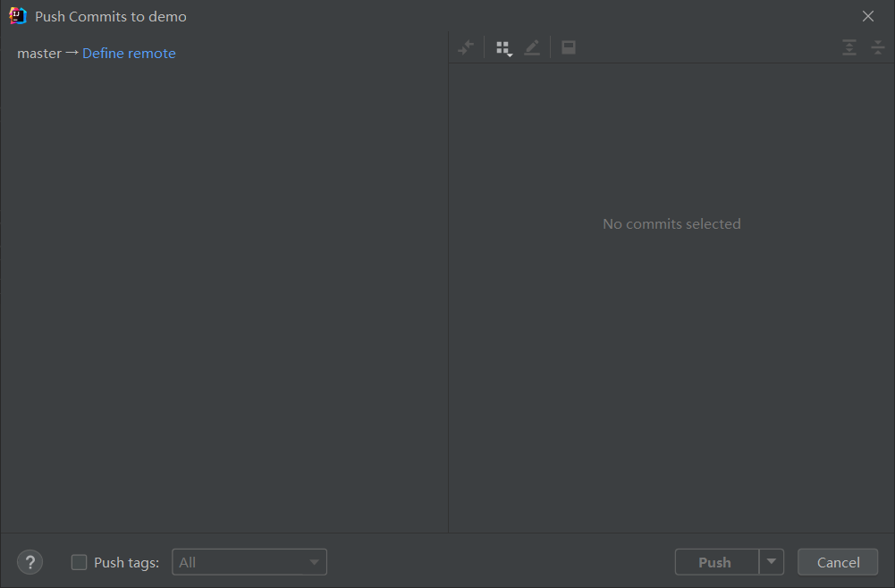Click the Collapse All toolbar icon
Screen dimensions: 895x588
pyautogui.click(x=878, y=47)
